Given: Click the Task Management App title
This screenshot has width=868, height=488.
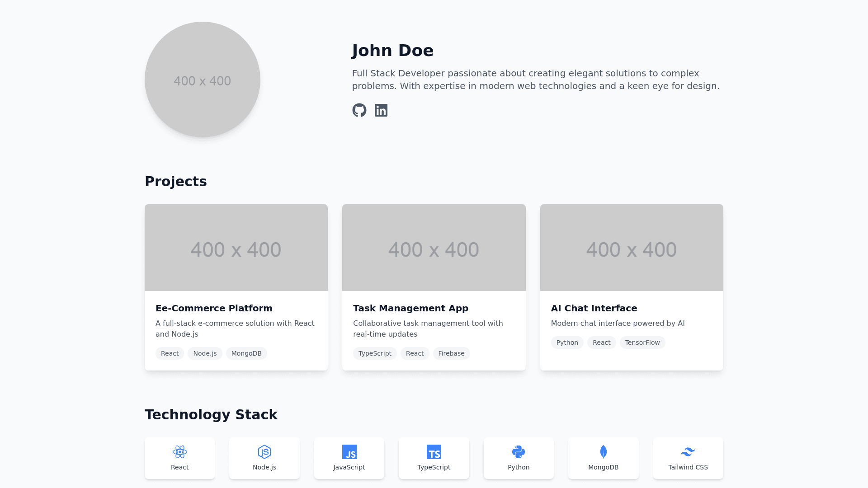Looking at the screenshot, I should pyautogui.click(x=410, y=308).
